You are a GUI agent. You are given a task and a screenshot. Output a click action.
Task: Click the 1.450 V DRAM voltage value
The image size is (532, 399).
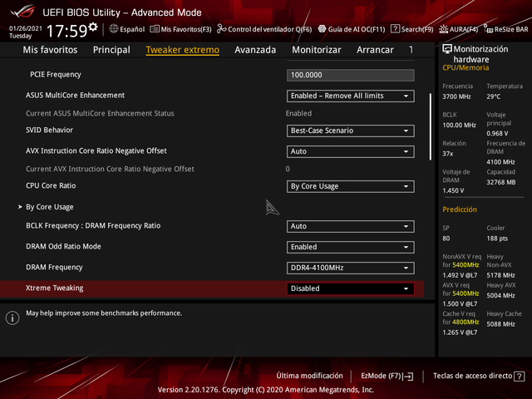click(x=453, y=190)
